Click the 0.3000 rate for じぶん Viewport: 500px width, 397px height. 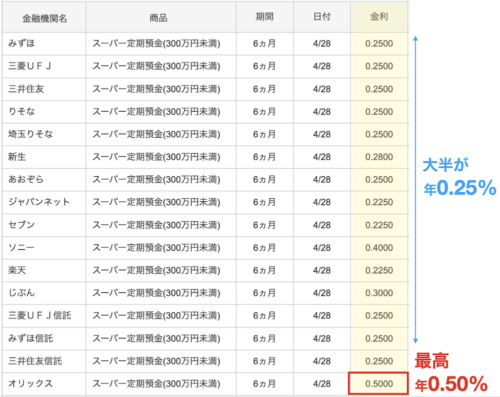pos(379,293)
